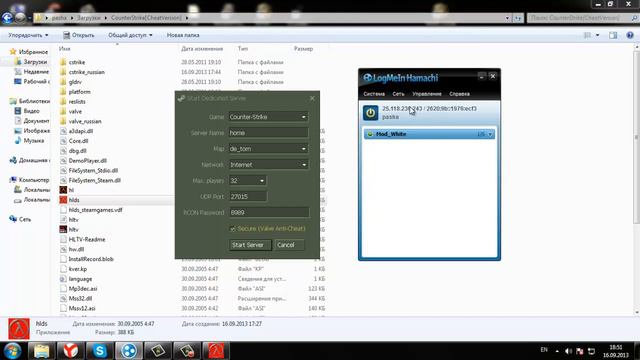Open Hamachi Справка menu

point(460,94)
